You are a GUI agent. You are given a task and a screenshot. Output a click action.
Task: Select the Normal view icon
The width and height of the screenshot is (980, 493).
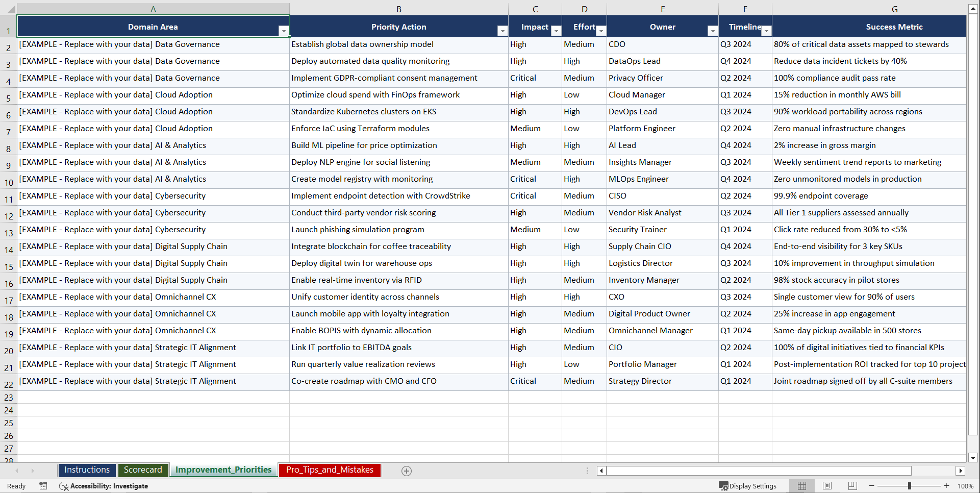click(x=801, y=486)
